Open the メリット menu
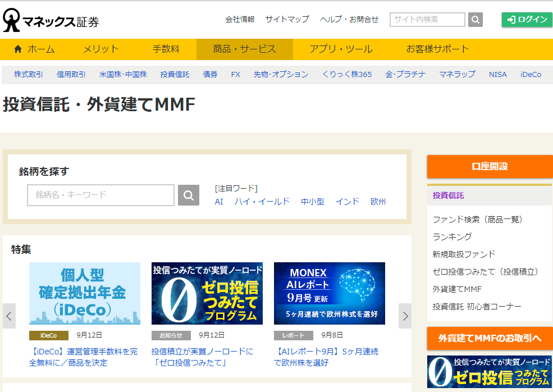553x392 pixels. click(101, 49)
